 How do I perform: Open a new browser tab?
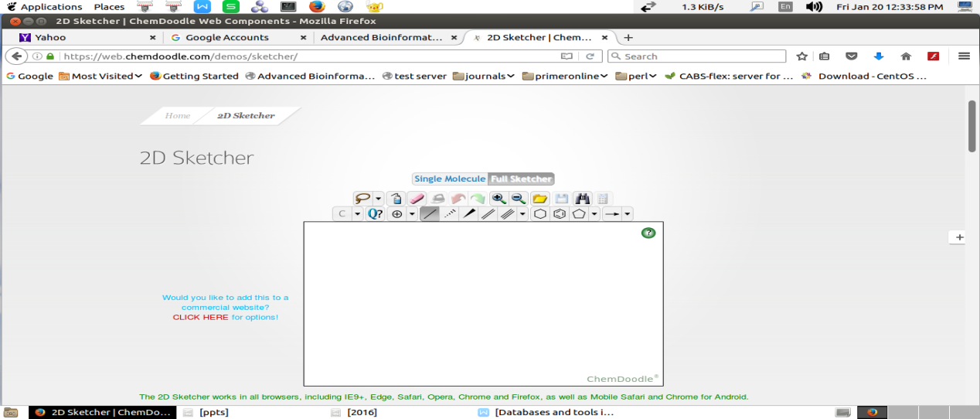(628, 37)
